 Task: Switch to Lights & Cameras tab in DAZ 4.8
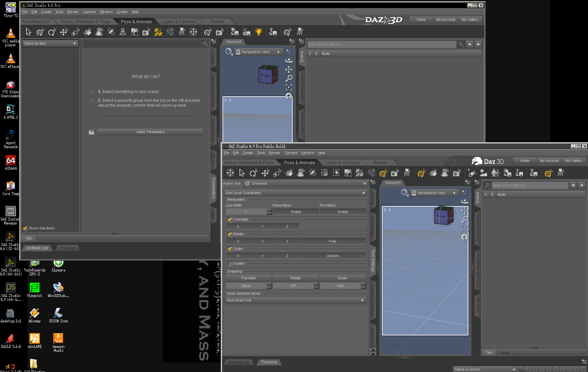tap(179, 22)
